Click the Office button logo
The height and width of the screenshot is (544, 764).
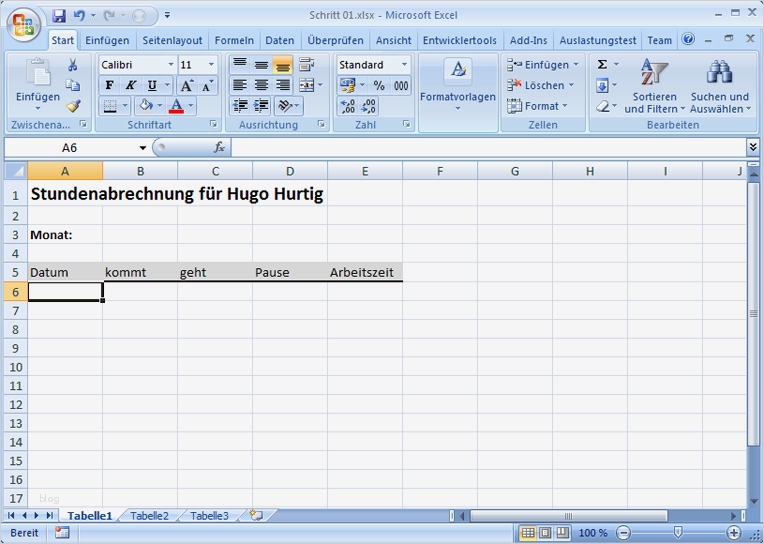[23, 23]
